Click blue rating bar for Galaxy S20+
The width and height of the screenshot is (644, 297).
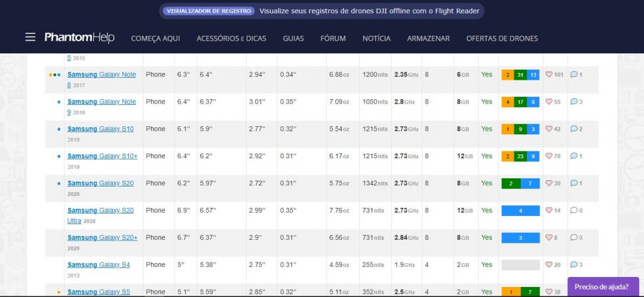pyautogui.click(x=520, y=237)
